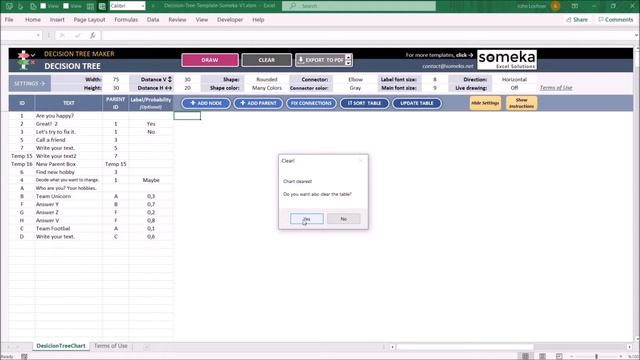Select the 'Team Unicorn' text cell
The width and height of the screenshot is (640, 360).
69,196
